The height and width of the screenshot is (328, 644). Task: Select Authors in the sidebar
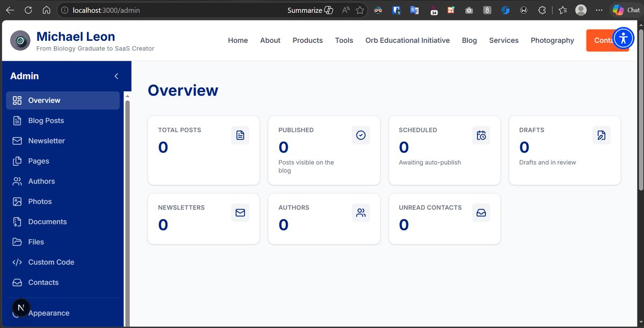click(63, 181)
